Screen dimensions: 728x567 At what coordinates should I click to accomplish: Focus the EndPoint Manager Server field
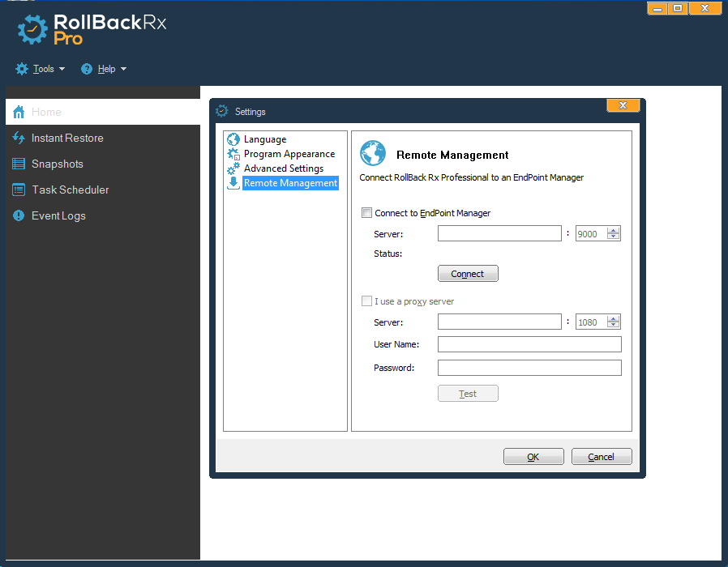coord(499,233)
